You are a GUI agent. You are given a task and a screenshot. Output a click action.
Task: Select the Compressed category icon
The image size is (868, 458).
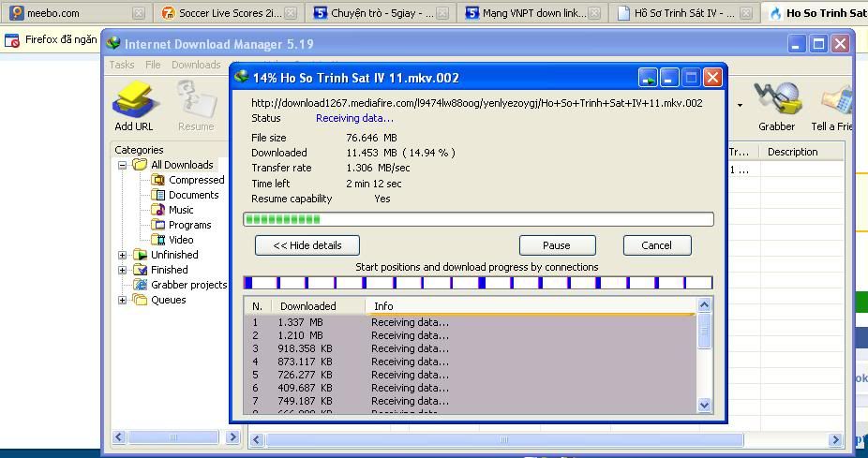click(x=158, y=180)
